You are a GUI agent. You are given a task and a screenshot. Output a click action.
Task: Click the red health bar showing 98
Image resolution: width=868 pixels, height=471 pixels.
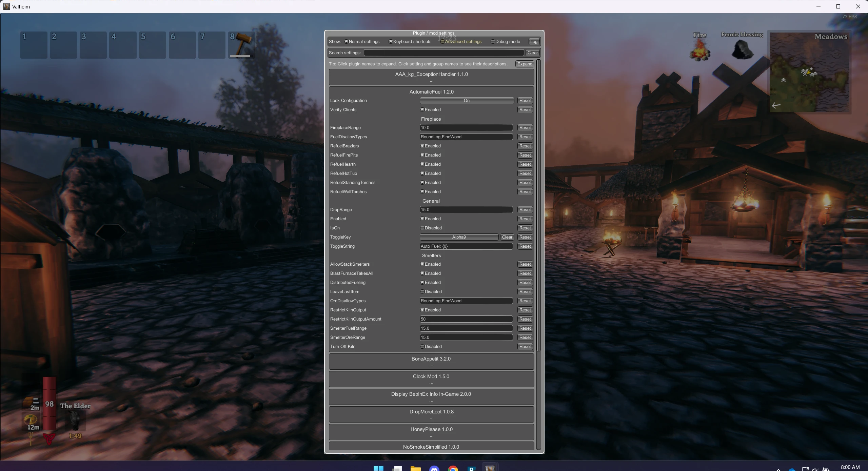tap(49, 403)
